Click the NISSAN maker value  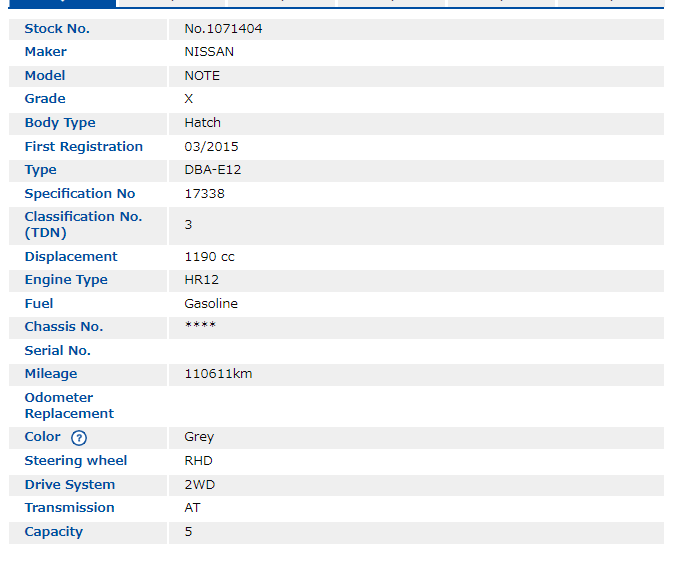pos(209,52)
